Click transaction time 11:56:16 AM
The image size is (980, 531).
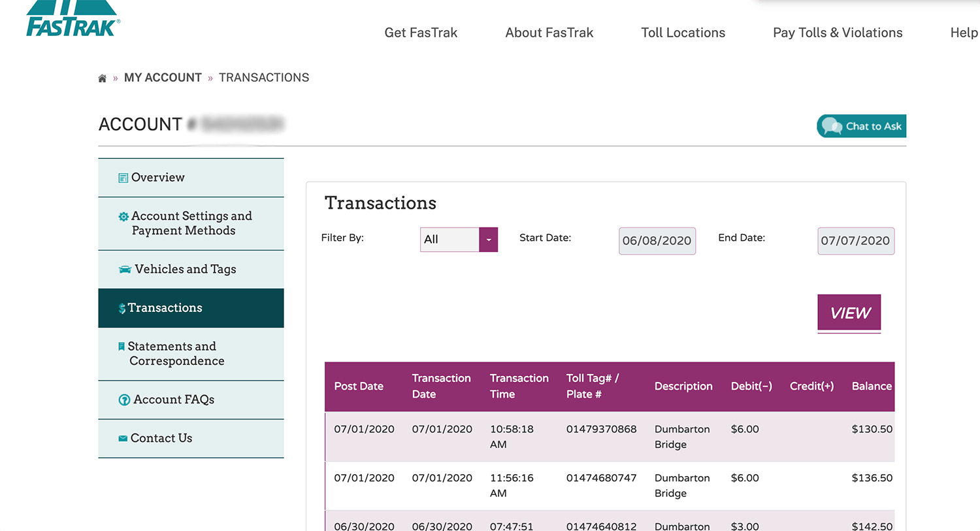[512, 486]
